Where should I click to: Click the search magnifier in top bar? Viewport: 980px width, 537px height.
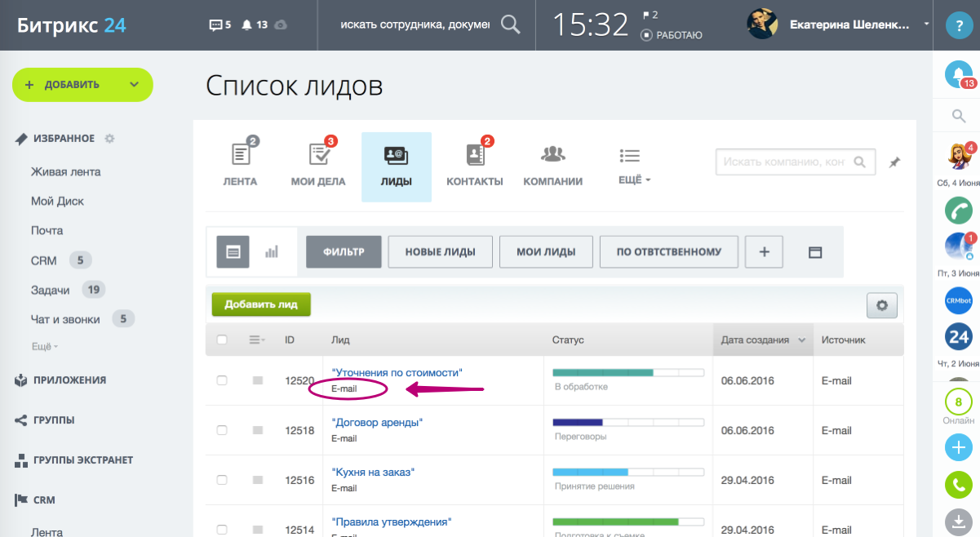pos(510,24)
